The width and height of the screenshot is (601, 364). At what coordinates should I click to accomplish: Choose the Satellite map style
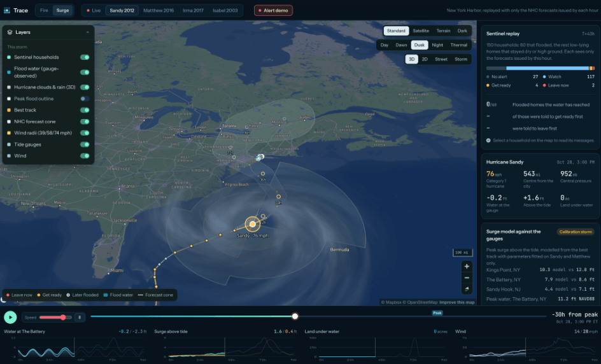click(420, 31)
